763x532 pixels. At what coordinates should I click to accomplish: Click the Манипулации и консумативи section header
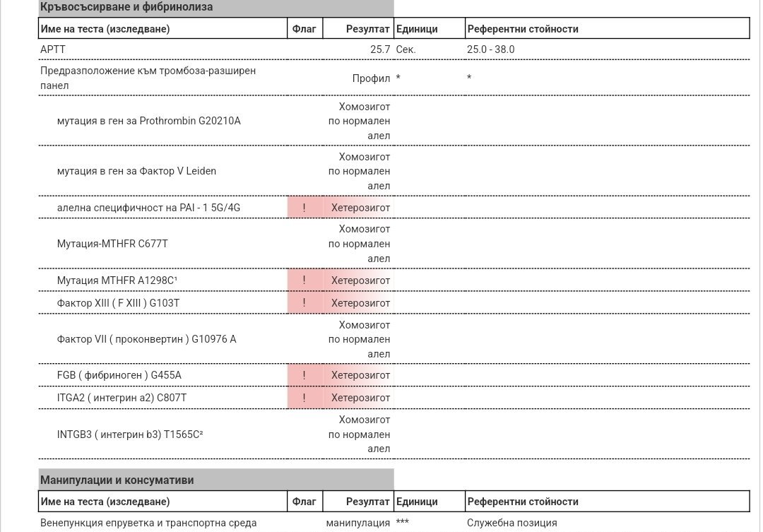click(216, 480)
